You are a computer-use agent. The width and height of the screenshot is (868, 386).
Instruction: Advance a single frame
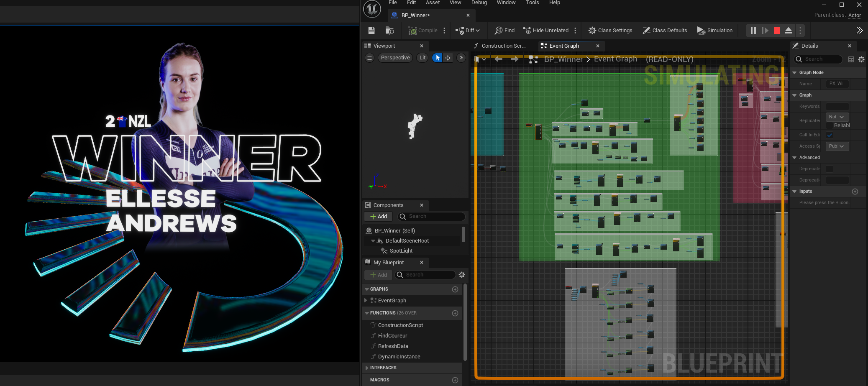[x=765, y=31]
